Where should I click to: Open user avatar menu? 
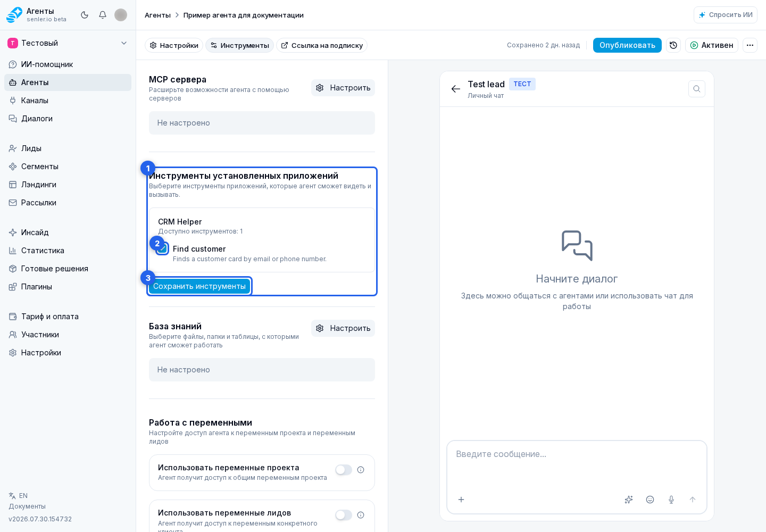pyautogui.click(x=121, y=15)
